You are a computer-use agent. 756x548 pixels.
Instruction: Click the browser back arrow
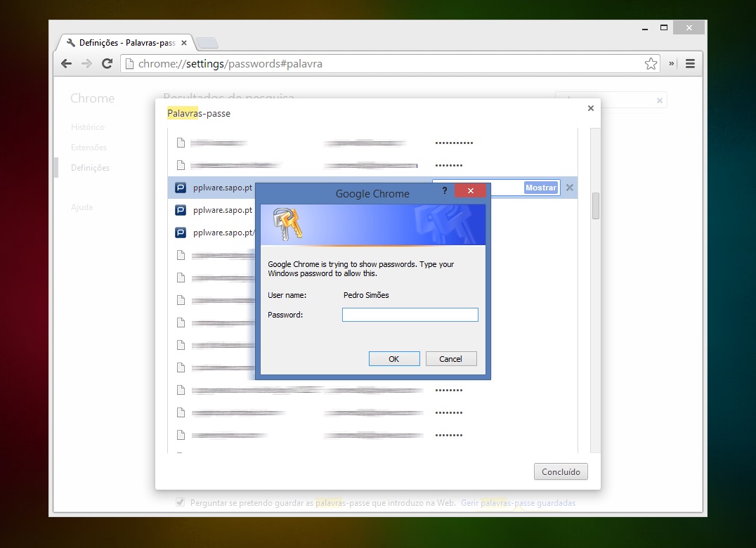[x=67, y=64]
